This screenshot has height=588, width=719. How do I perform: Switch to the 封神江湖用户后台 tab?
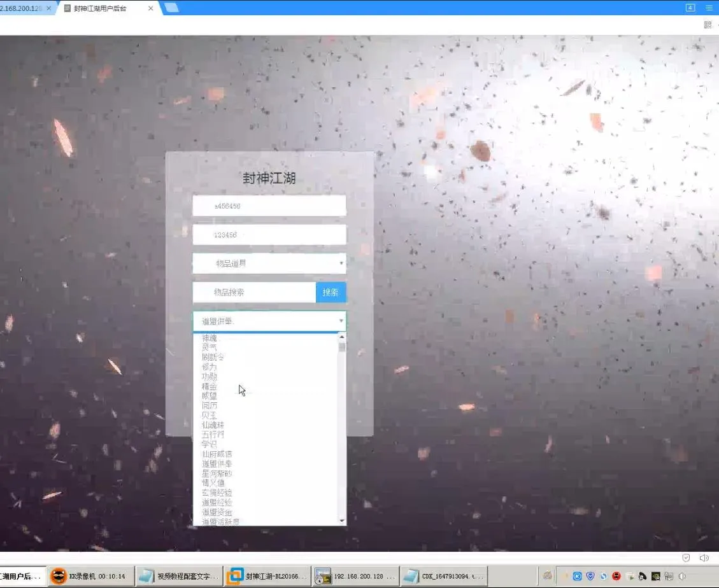point(108,8)
